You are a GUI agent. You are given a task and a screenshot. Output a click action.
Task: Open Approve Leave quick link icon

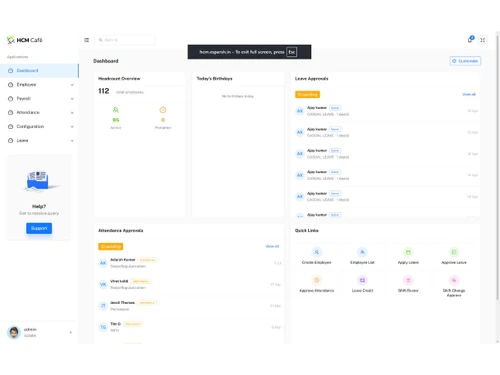(x=454, y=252)
